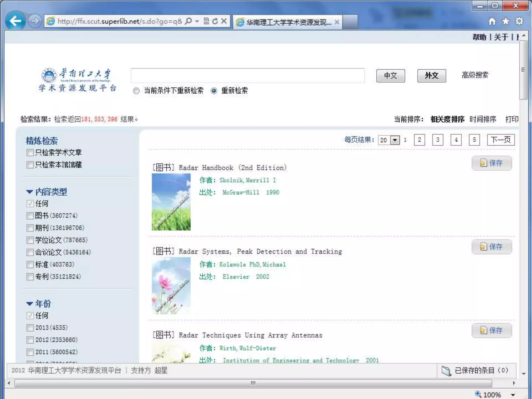
Task: Click the refresh icon in address bar
Action: click(215, 21)
